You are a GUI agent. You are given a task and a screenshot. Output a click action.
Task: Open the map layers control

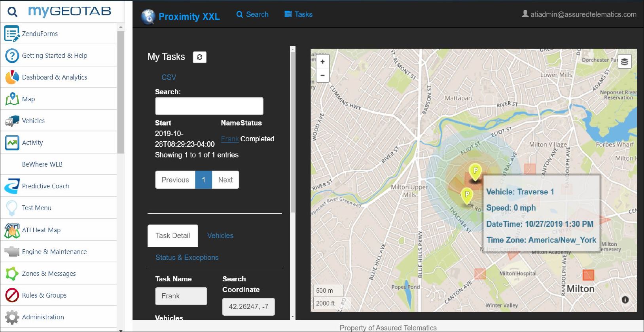625,62
